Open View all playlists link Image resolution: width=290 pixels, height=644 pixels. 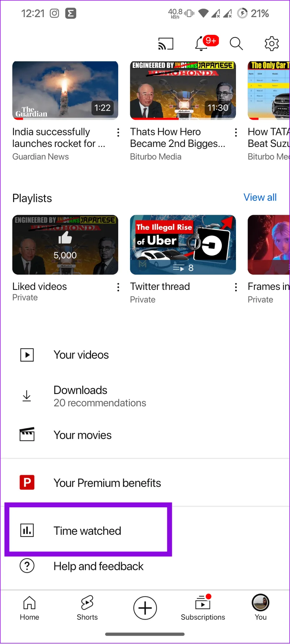pyautogui.click(x=260, y=197)
